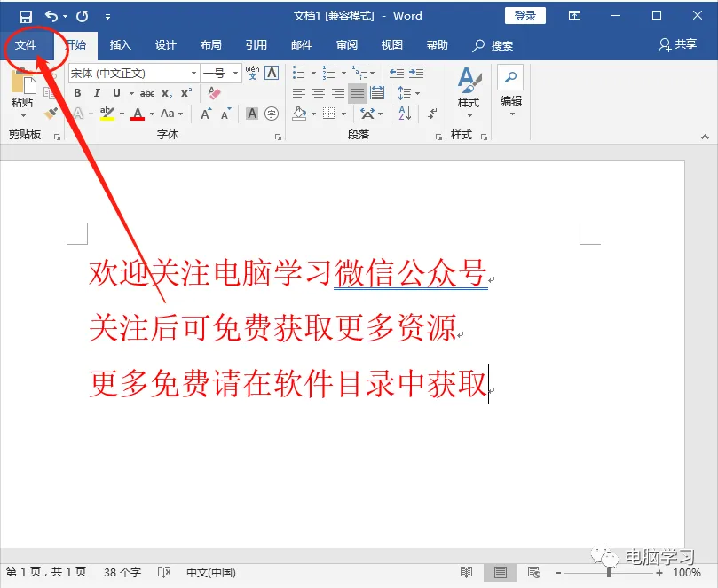Click the phonetic guide wén icon
The width and height of the screenshot is (718, 588).
252,73
